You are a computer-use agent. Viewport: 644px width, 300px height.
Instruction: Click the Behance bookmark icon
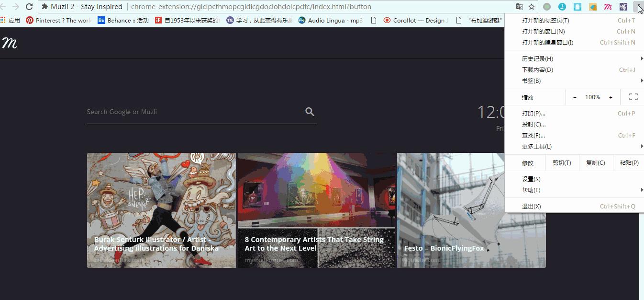(x=101, y=20)
